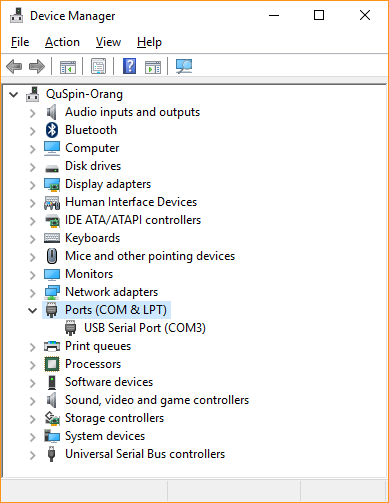Screen dimensions: 389x503
Task: Open the Help menu
Action: click(149, 42)
